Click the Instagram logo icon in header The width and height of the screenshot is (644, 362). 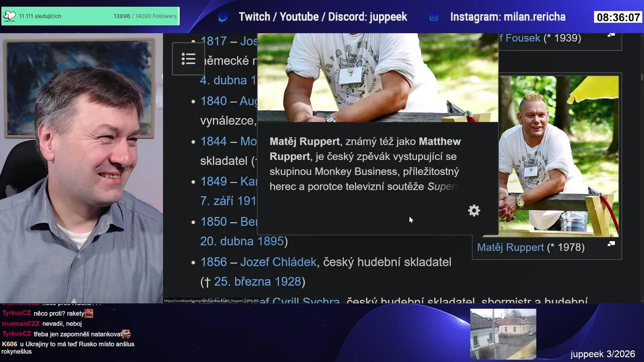(x=434, y=17)
